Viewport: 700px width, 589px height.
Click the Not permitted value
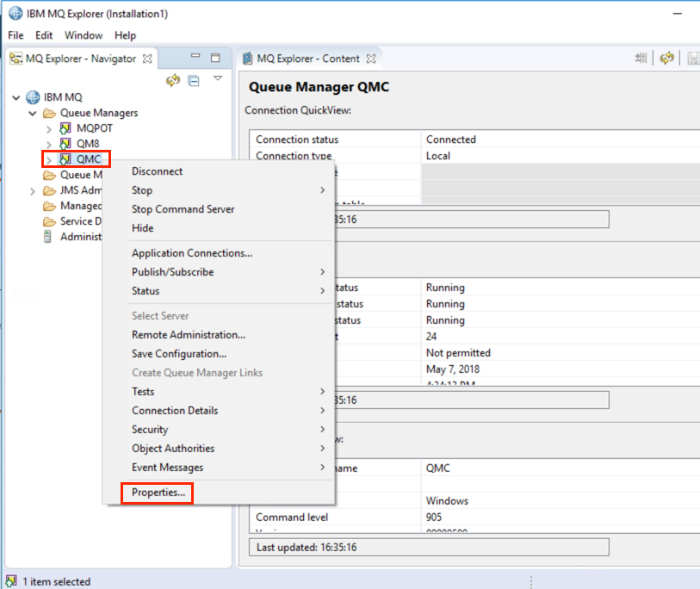tap(458, 353)
